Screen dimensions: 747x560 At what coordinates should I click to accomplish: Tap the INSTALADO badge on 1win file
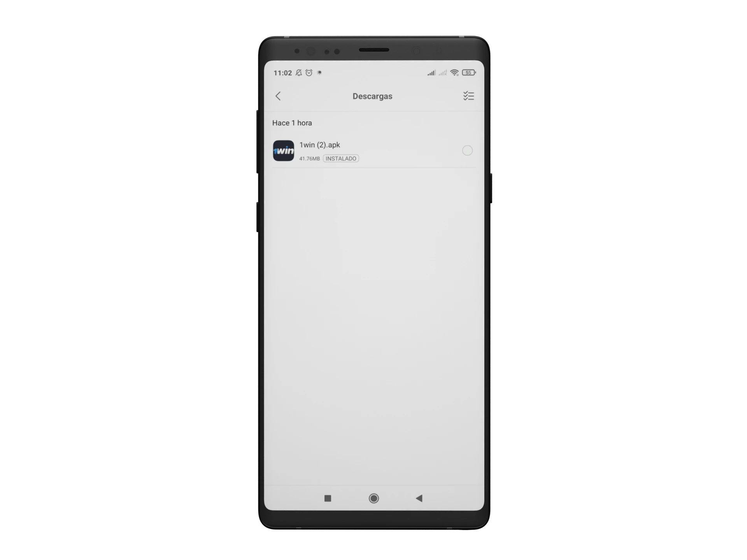pos(341,157)
